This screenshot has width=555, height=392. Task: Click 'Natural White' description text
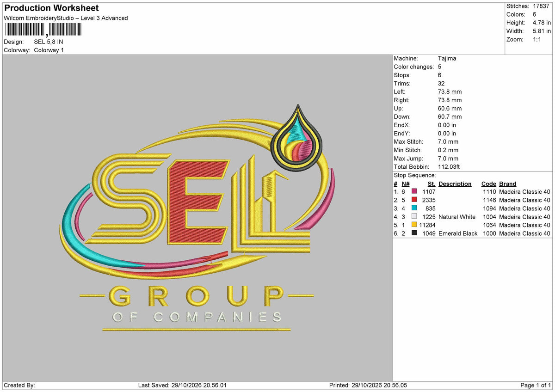coord(457,217)
